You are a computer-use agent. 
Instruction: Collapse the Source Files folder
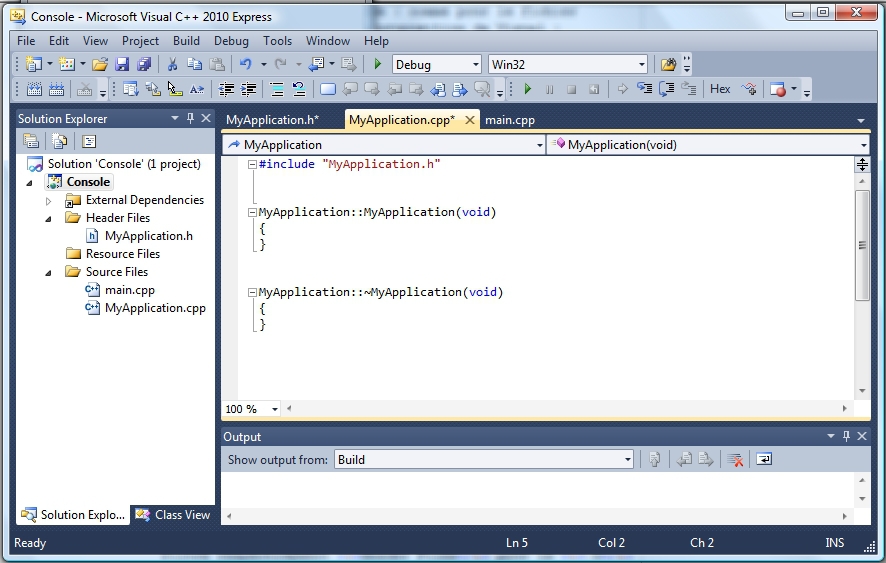point(48,272)
